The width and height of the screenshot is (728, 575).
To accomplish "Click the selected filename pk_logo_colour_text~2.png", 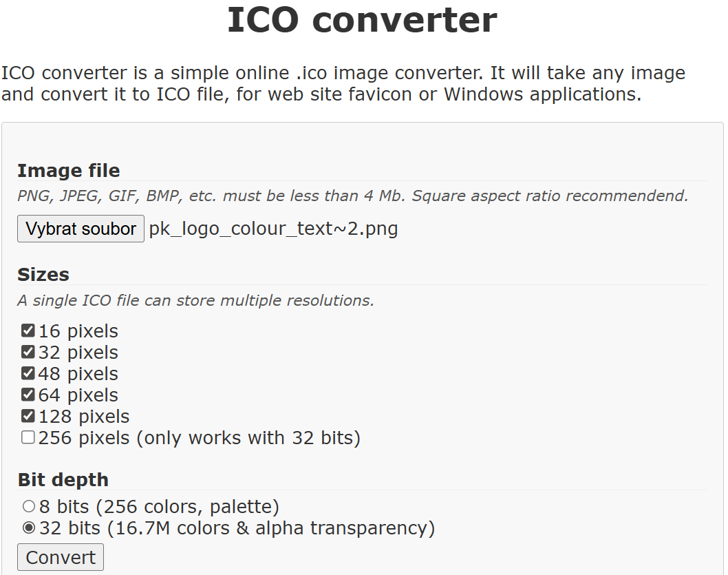I will [274, 229].
